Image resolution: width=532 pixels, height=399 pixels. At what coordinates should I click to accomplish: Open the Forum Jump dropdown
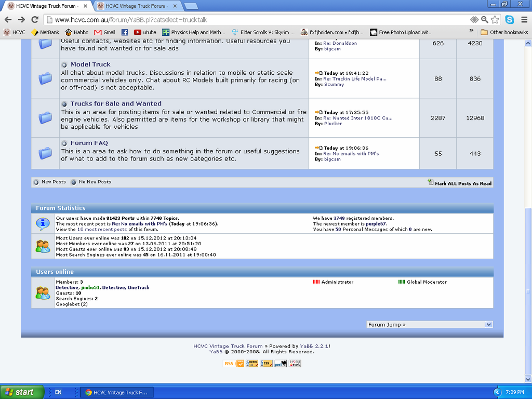(x=429, y=325)
